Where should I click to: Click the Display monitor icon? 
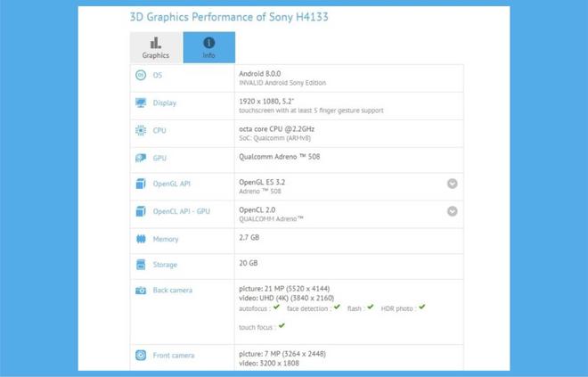click(x=141, y=102)
